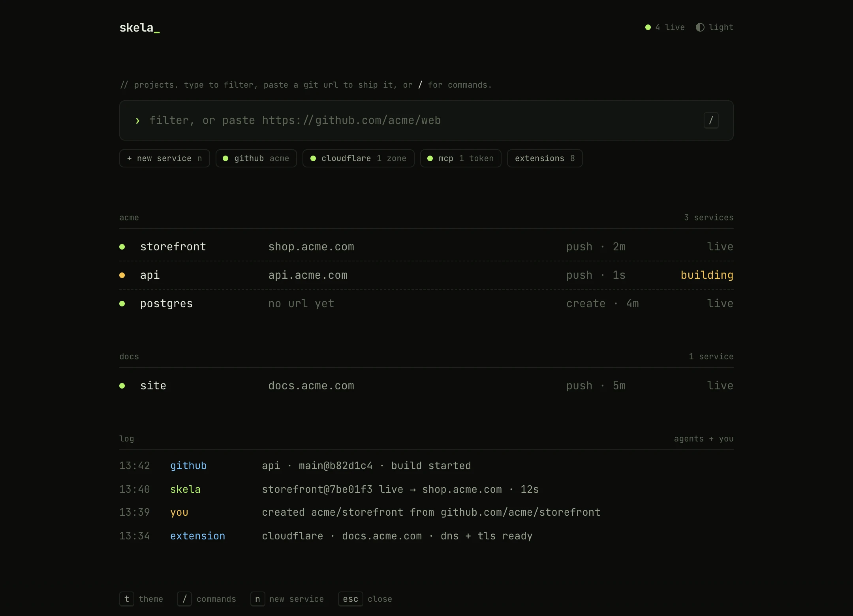The height and width of the screenshot is (616, 853).
Task: Open the postgres service row
Action: tap(426, 304)
